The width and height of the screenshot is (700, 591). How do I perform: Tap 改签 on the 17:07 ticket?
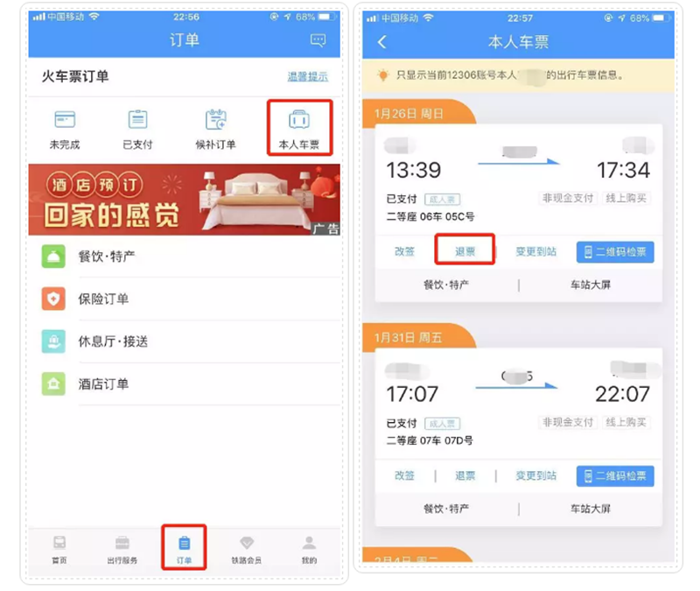point(404,475)
